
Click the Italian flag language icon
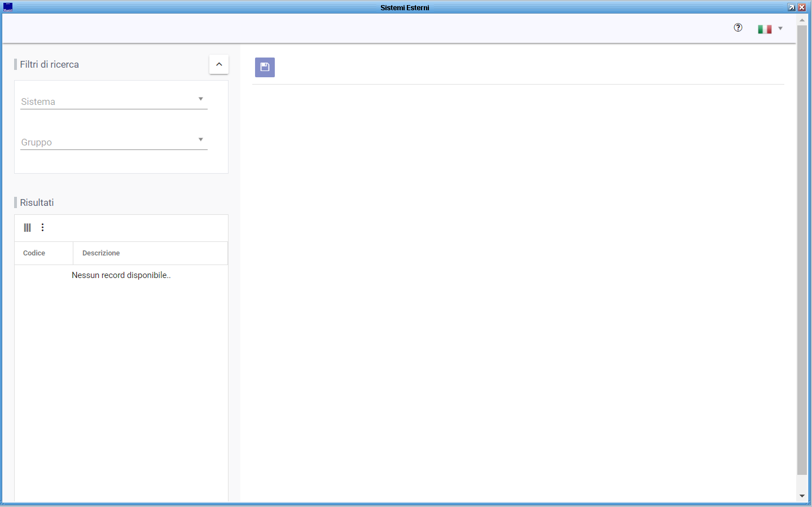765,29
